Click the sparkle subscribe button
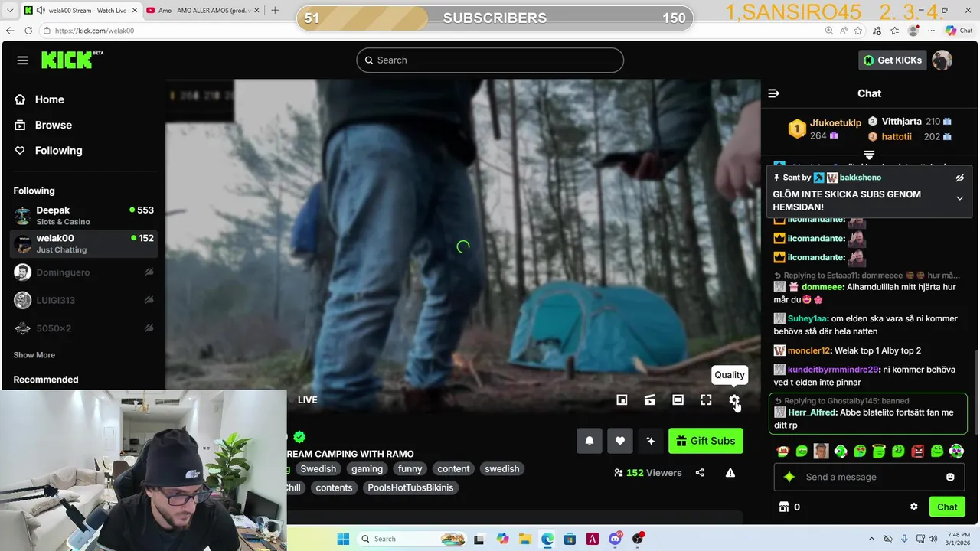The image size is (980, 551). pos(651,441)
